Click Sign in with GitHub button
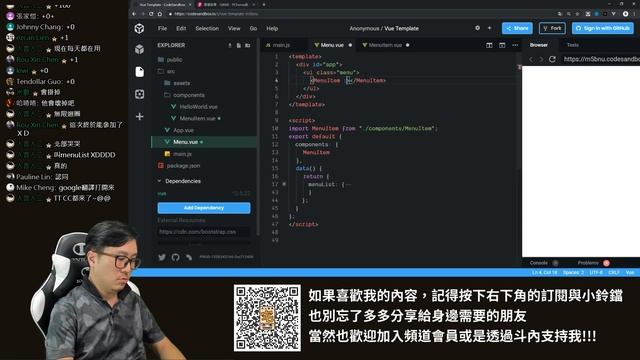Screen dimensions: 640x360 click(603, 28)
